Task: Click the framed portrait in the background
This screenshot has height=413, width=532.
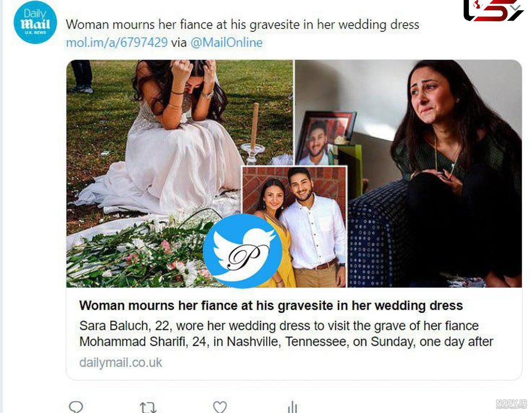Action: click(x=325, y=138)
